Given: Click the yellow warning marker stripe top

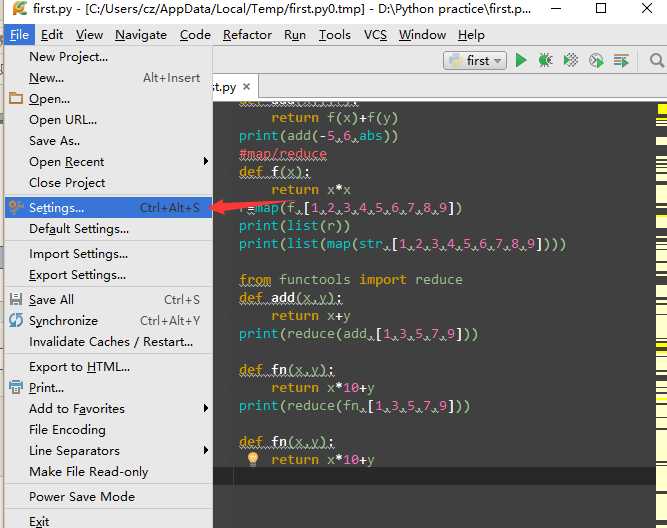Looking at the screenshot, I should (662, 109).
